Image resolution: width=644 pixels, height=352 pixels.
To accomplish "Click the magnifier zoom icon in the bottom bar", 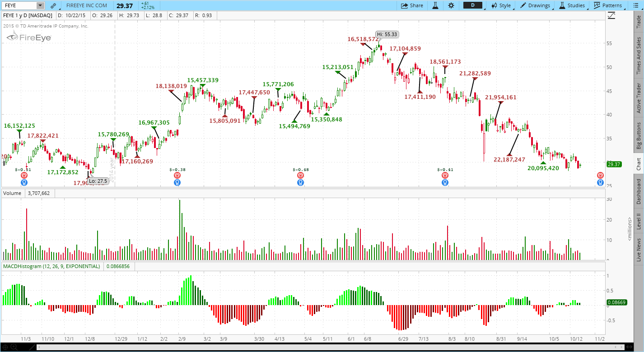I will click(14, 347).
